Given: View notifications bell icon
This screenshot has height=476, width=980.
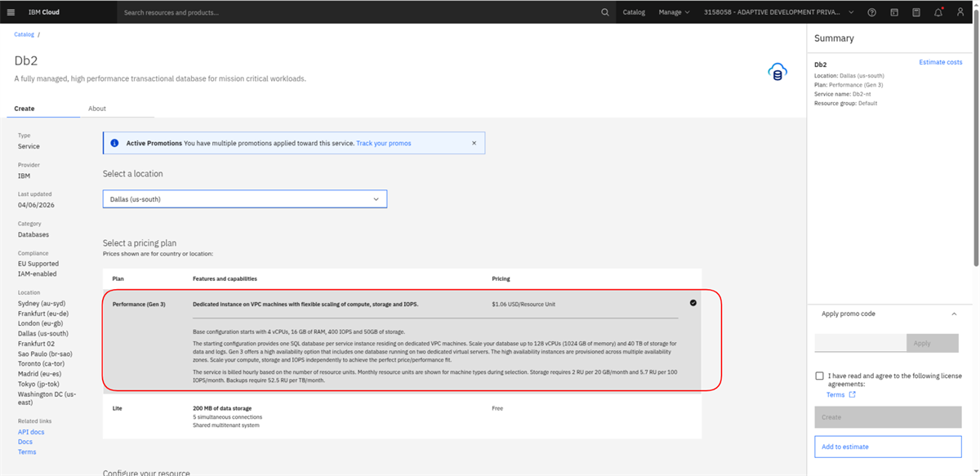Looking at the screenshot, I should click(x=938, y=12).
